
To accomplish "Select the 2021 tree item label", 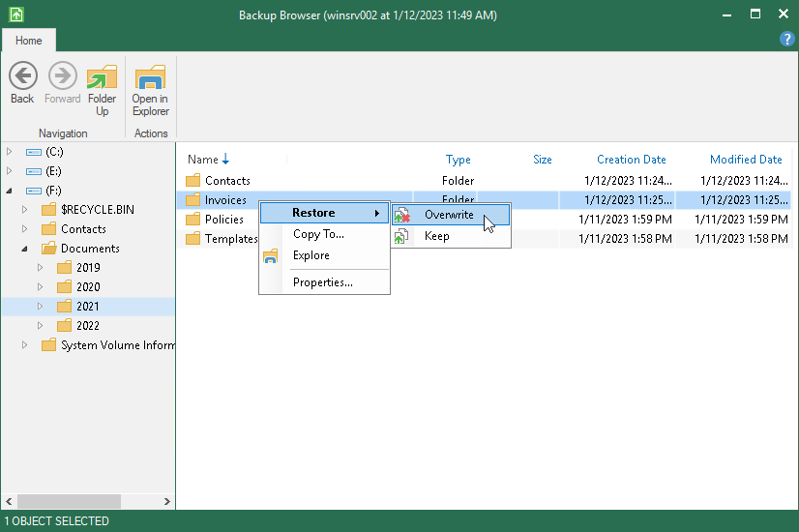I will click(x=88, y=307).
